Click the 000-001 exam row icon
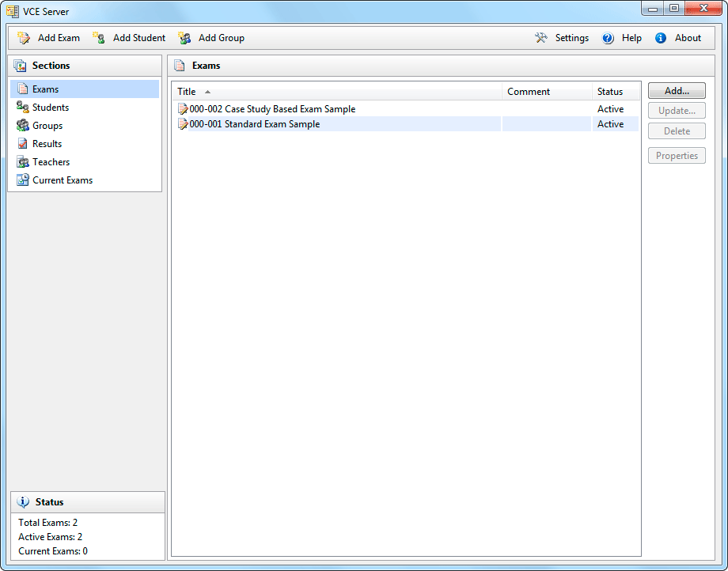Viewport: 728px width, 571px height. pos(183,124)
